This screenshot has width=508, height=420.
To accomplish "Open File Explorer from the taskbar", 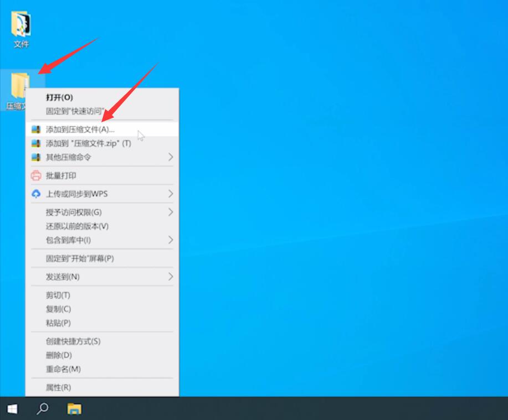I will 74,409.
